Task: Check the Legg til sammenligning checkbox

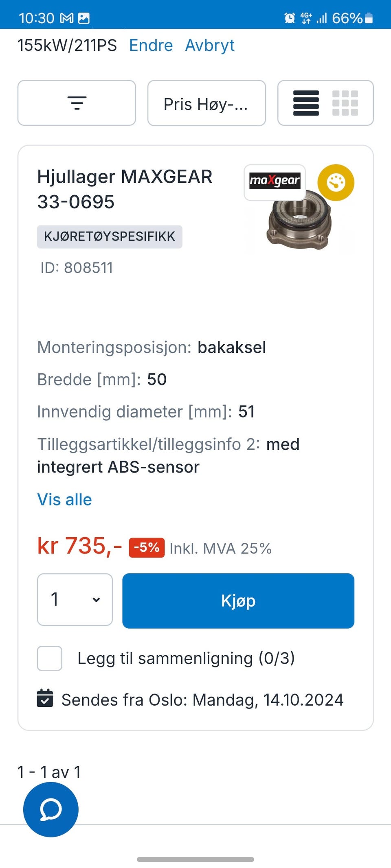Action: coord(50,658)
